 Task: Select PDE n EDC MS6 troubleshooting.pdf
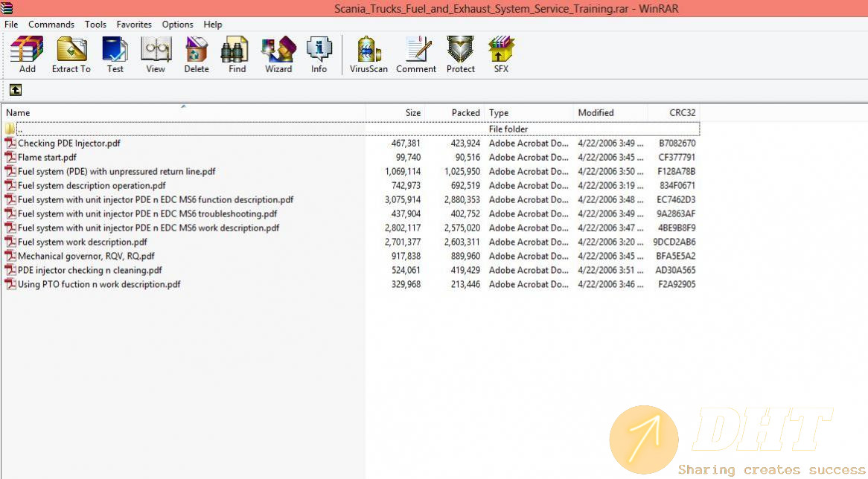tap(147, 213)
